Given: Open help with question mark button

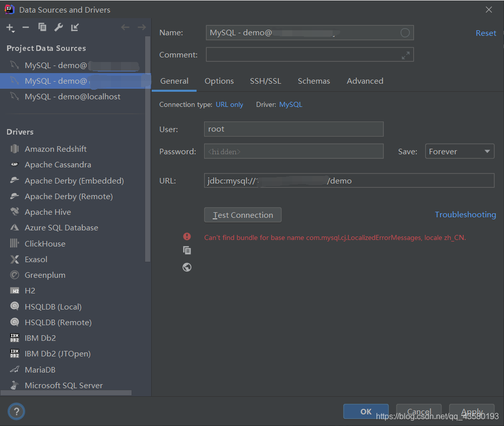Looking at the screenshot, I should [16, 411].
